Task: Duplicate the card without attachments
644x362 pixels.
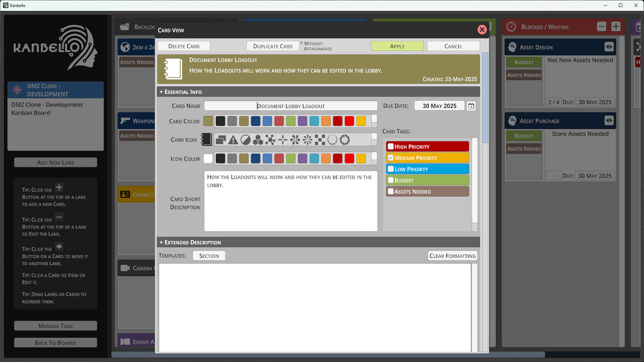Action: [273, 46]
